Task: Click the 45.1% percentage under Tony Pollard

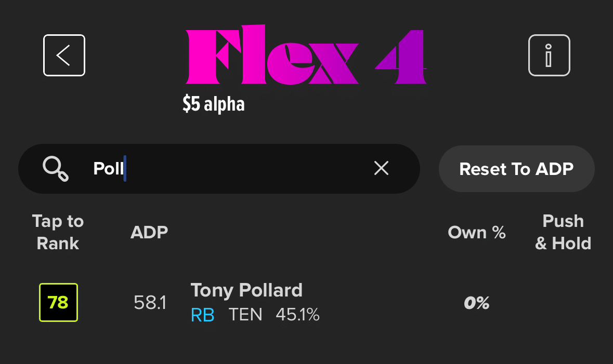Action: pyautogui.click(x=297, y=315)
